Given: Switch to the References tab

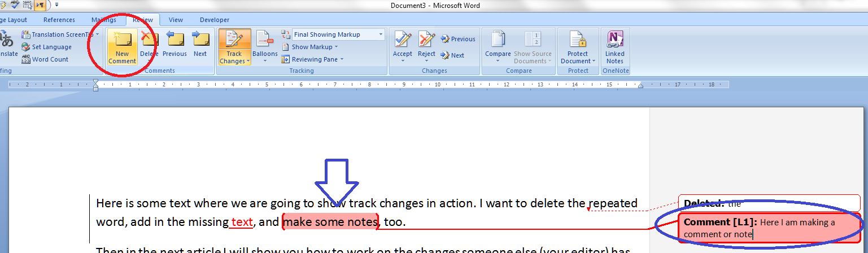Looking at the screenshot, I should click(59, 20).
